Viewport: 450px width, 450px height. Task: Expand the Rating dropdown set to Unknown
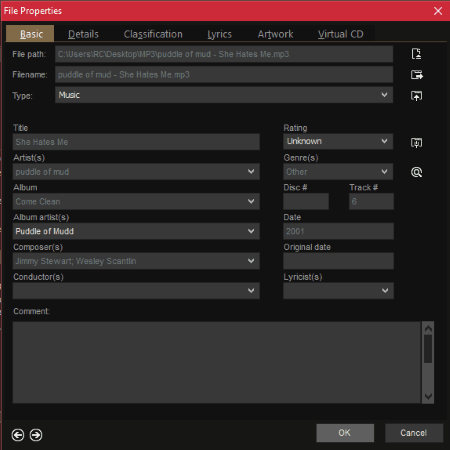click(x=338, y=141)
